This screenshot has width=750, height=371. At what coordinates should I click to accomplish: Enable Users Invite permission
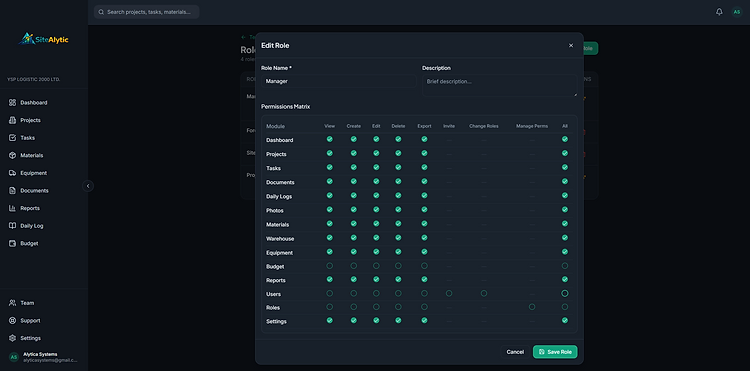449,294
